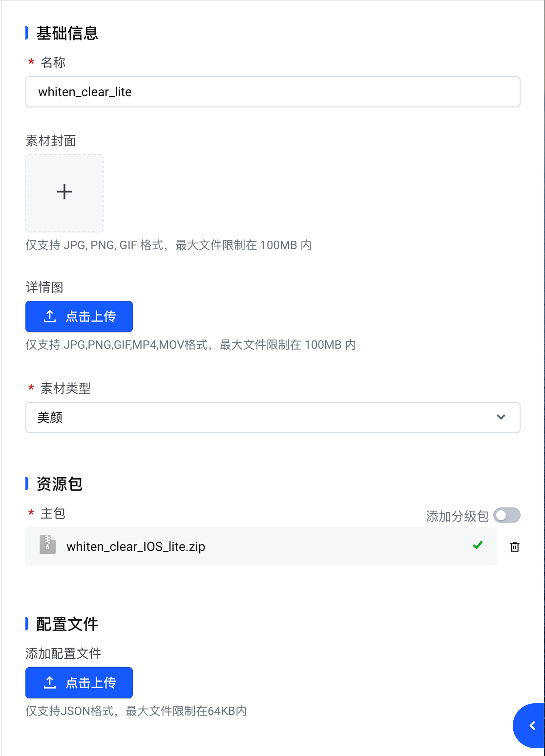Click the plus icon to upload cover

64,192
